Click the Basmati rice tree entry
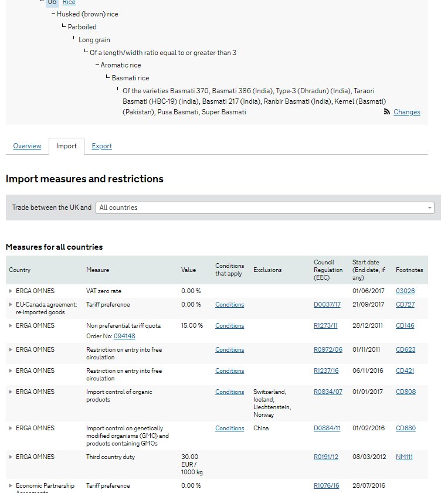Viewport: 448px width, 493px height. (130, 78)
